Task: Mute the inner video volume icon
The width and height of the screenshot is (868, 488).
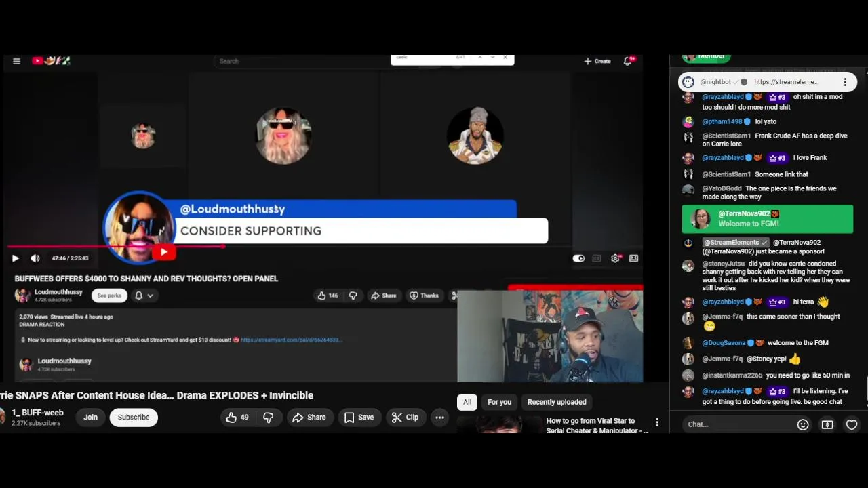Action: [35, 258]
